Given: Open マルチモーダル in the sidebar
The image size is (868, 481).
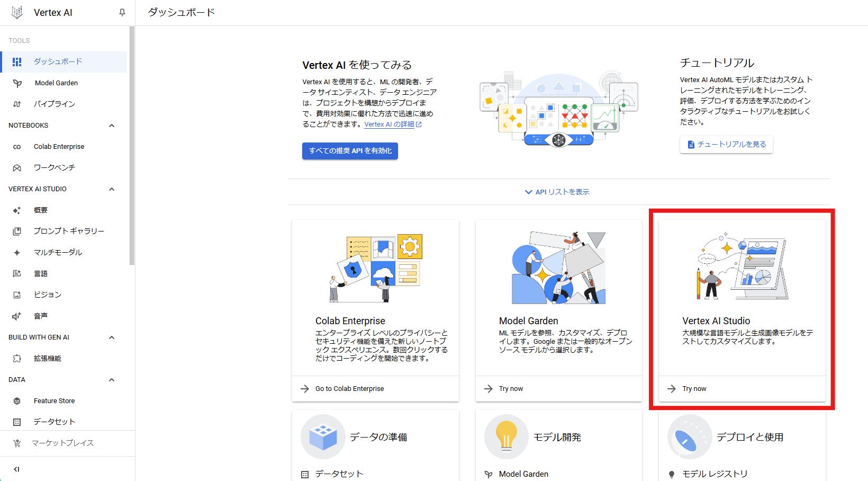Looking at the screenshot, I should 64,253.
